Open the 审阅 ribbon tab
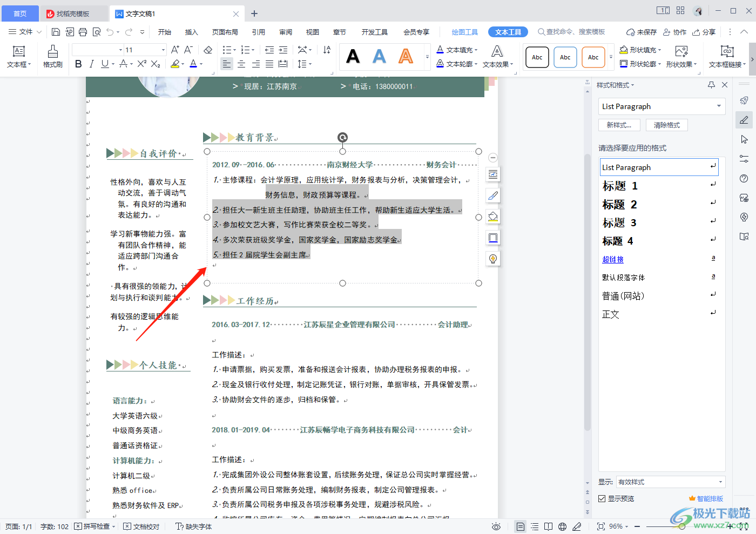The image size is (756, 534). 286,32
